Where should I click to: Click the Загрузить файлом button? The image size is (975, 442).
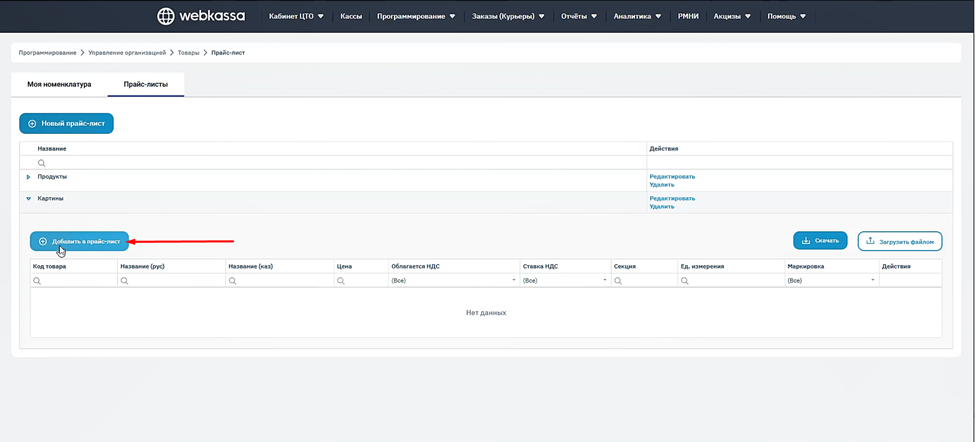(x=900, y=241)
